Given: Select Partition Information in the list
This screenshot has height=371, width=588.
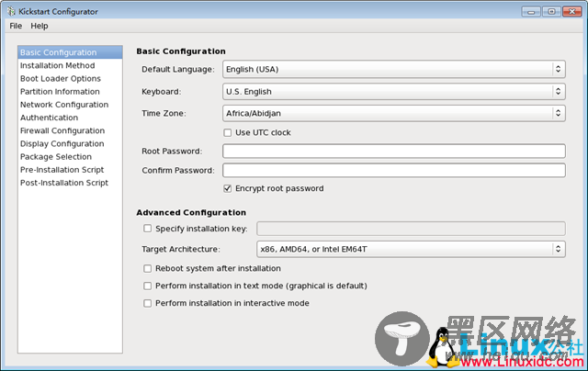Looking at the screenshot, I should pos(70,92).
